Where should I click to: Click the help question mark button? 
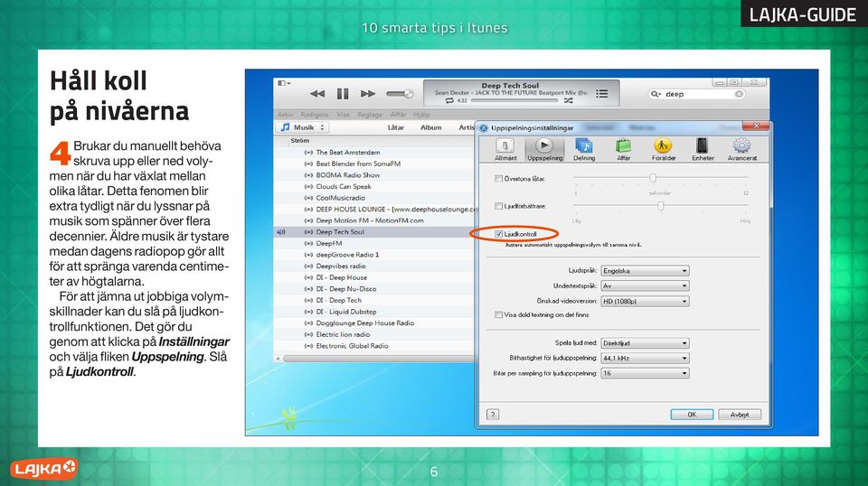[493, 414]
